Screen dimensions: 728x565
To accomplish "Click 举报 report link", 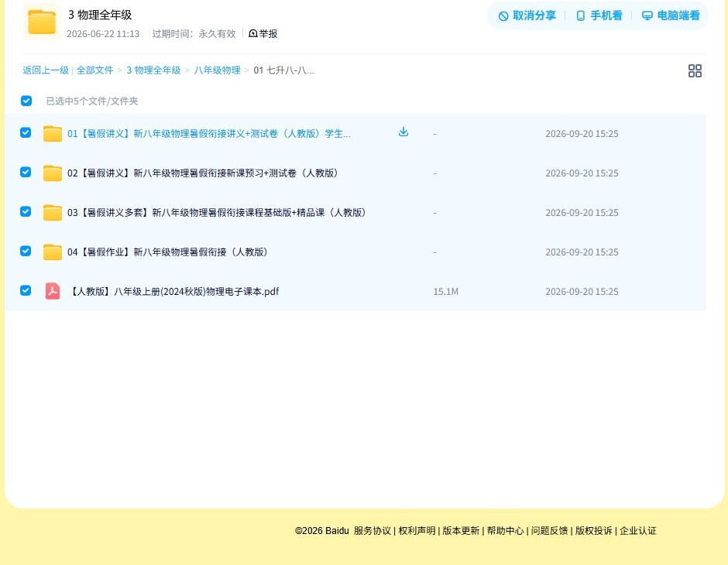I will 263,33.
